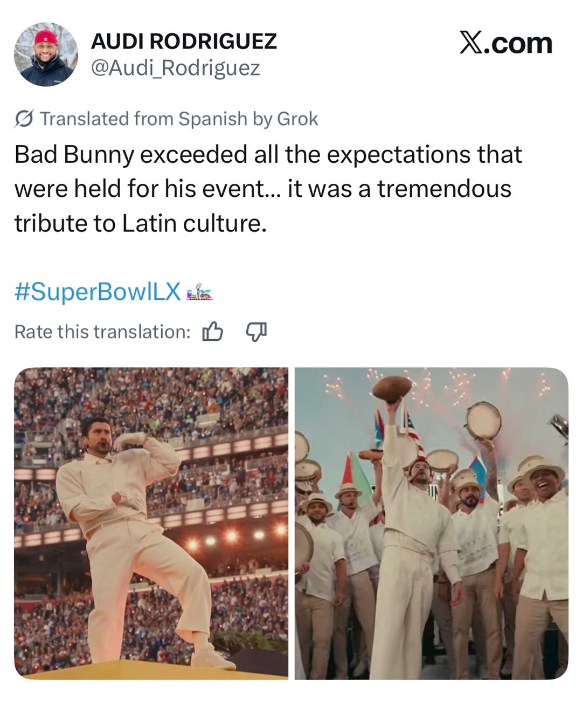Click the word "Grok" in the translation notice
Viewport: 582px width, 728px height.
click(x=297, y=119)
